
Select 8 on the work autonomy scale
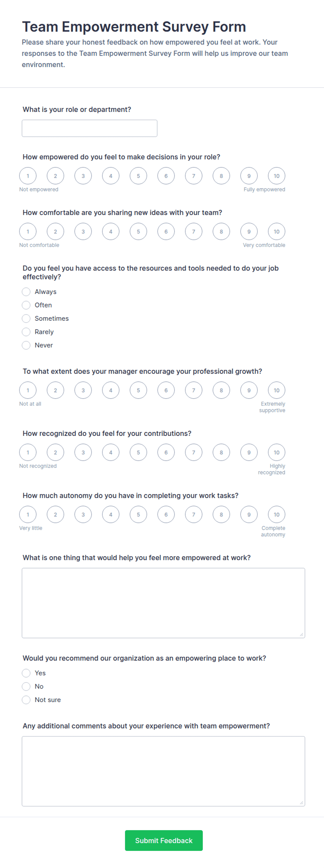point(222,515)
